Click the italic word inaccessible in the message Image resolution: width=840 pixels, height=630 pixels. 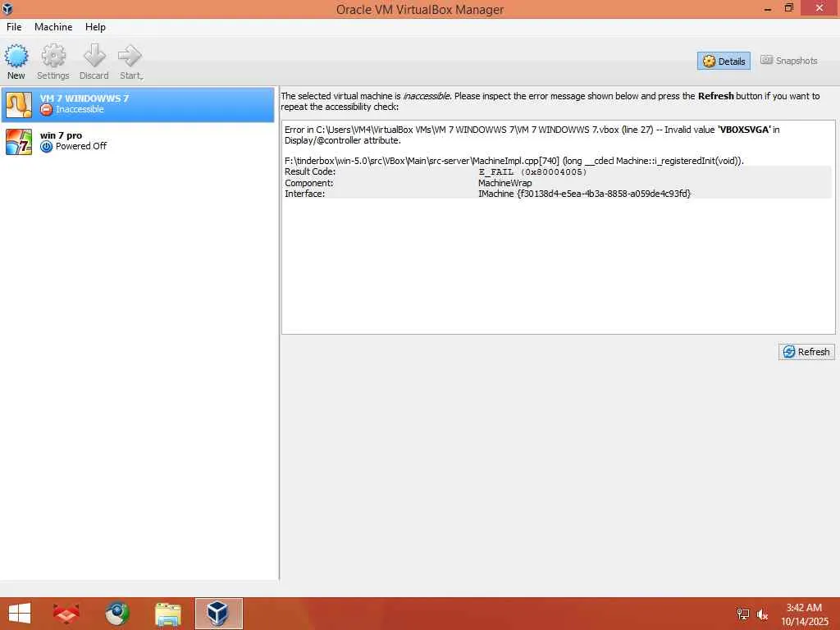pos(427,96)
